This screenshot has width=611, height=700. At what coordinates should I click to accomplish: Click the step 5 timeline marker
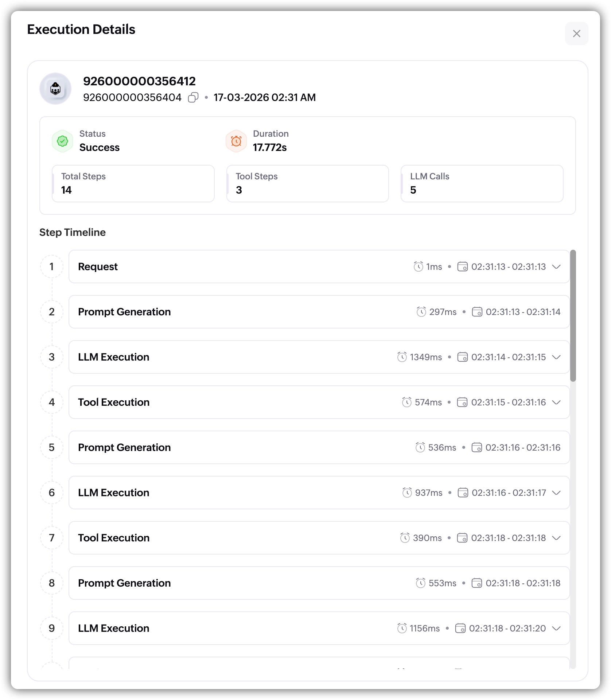tap(52, 447)
